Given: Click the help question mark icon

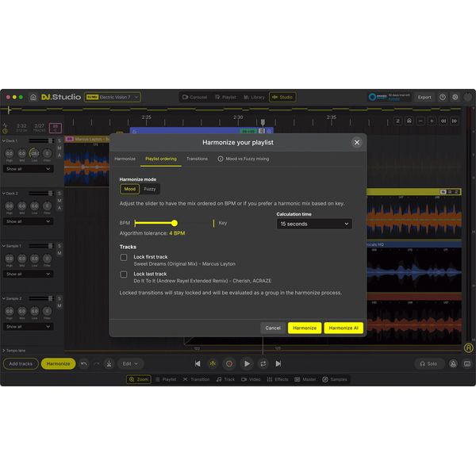Looking at the screenshot, I should (443, 97).
